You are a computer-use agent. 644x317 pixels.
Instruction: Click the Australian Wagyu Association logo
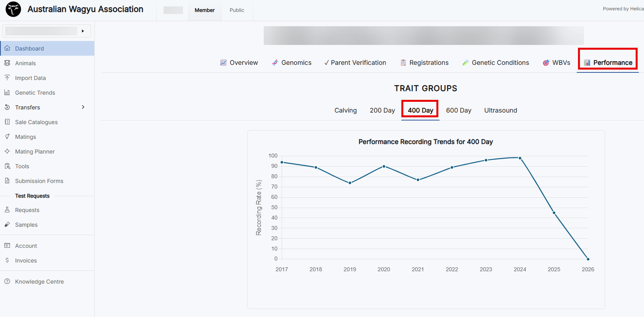pos(13,9)
